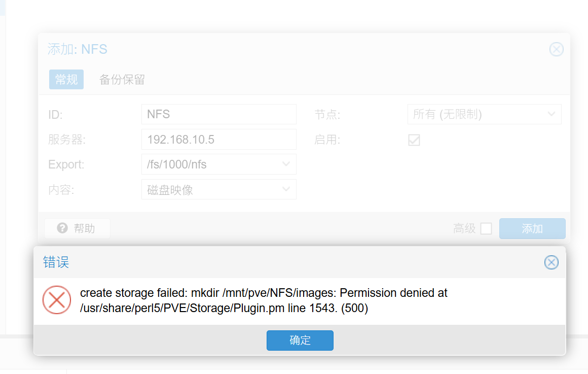Expand the Export path dropdown

(x=286, y=164)
